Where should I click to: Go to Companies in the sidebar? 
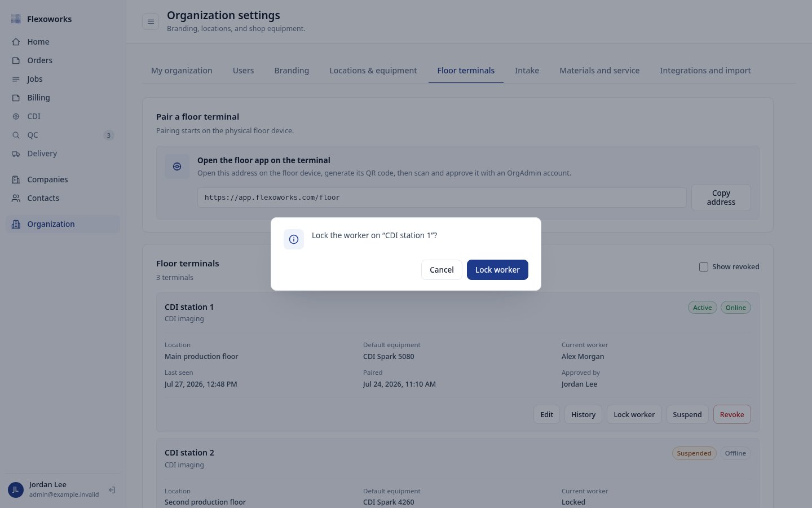(63, 179)
